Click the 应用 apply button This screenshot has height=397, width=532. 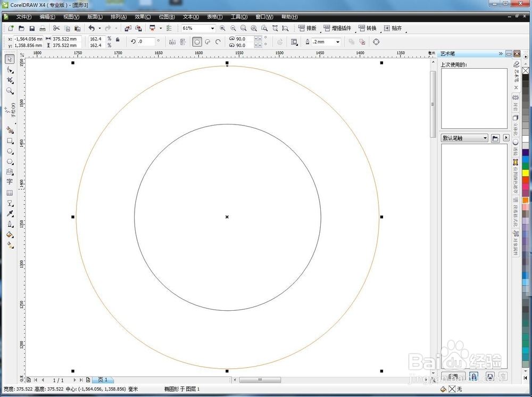pyautogui.click(x=453, y=376)
